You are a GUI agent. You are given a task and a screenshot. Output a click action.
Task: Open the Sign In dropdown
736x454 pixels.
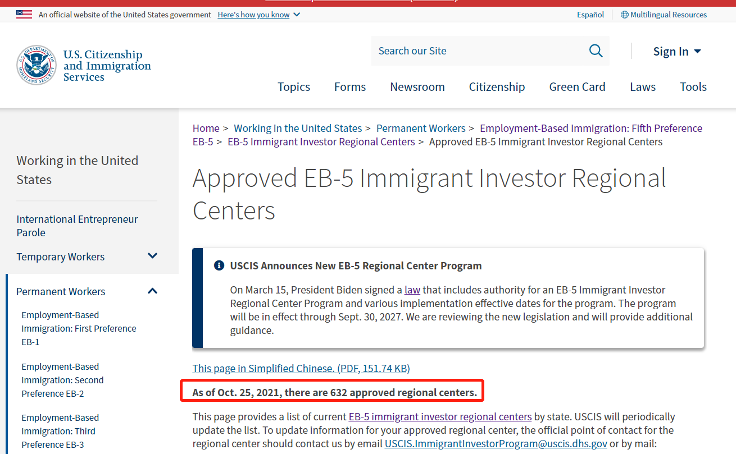coord(677,51)
